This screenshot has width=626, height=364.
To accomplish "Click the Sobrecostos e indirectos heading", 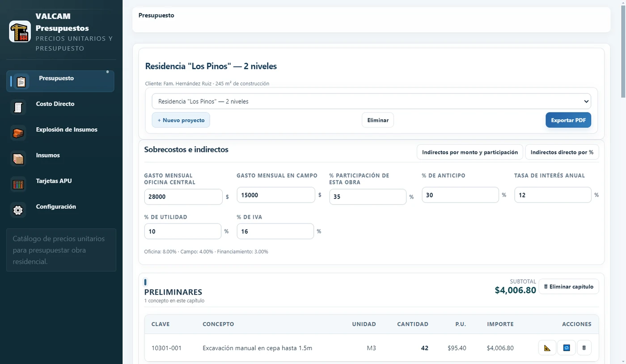I will click(186, 150).
